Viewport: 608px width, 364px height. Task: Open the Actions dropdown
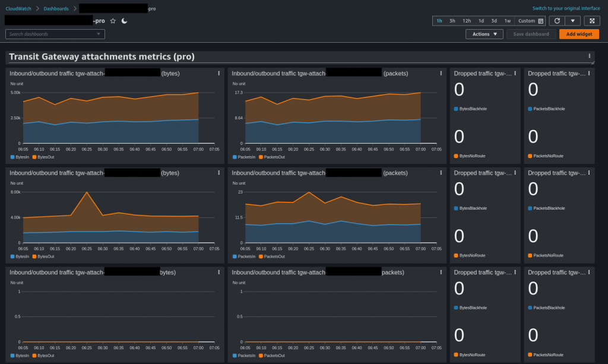(484, 34)
